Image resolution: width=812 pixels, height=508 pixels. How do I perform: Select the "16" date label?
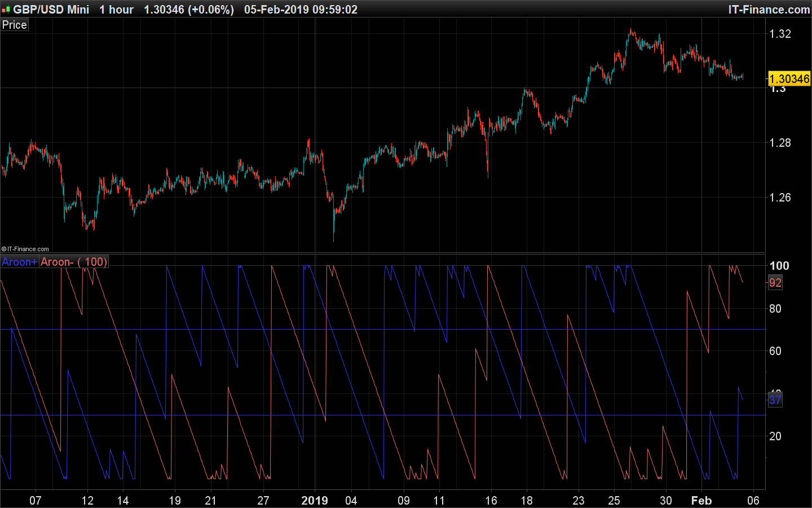pos(491,501)
